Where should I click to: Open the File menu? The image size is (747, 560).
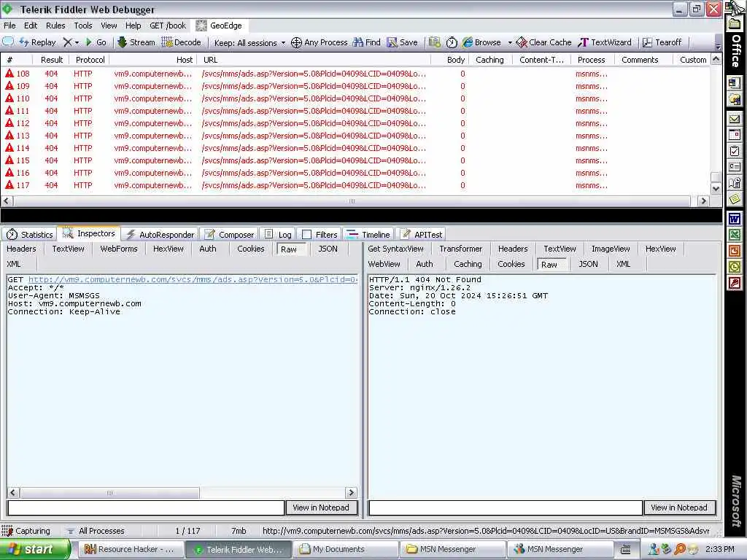pos(9,26)
